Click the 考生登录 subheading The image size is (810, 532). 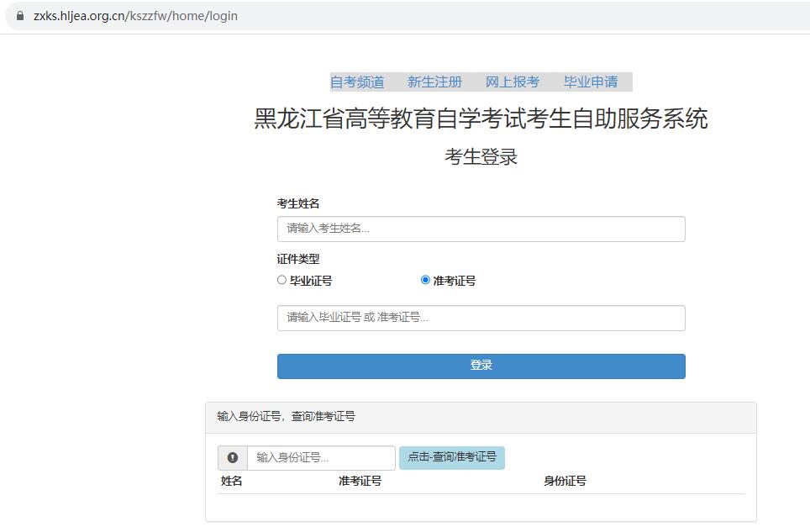(481, 157)
